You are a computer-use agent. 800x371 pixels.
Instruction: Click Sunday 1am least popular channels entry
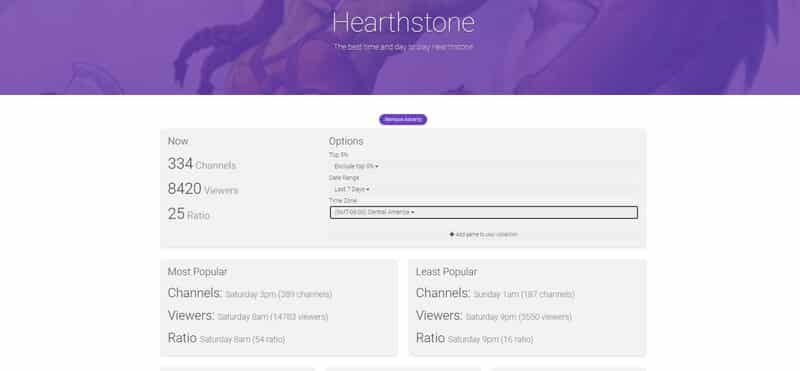click(x=524, y=294)
